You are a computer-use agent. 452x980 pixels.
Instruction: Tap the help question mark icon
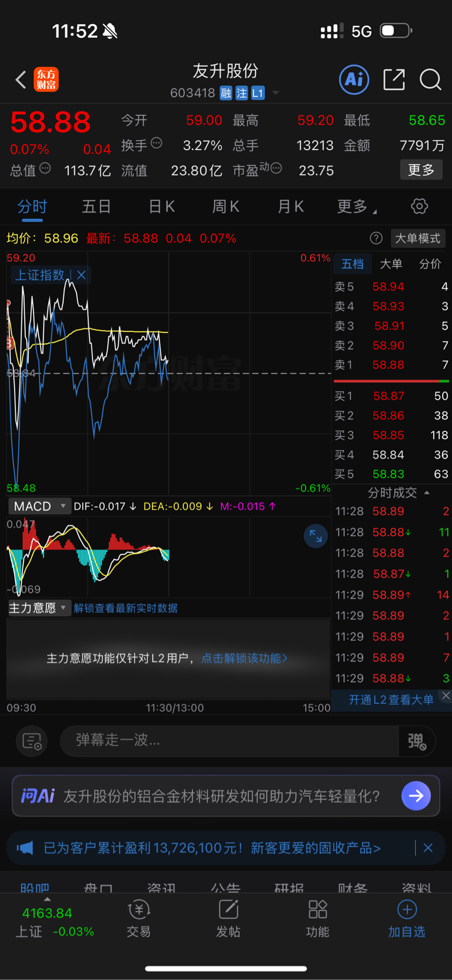click(376, 238)
